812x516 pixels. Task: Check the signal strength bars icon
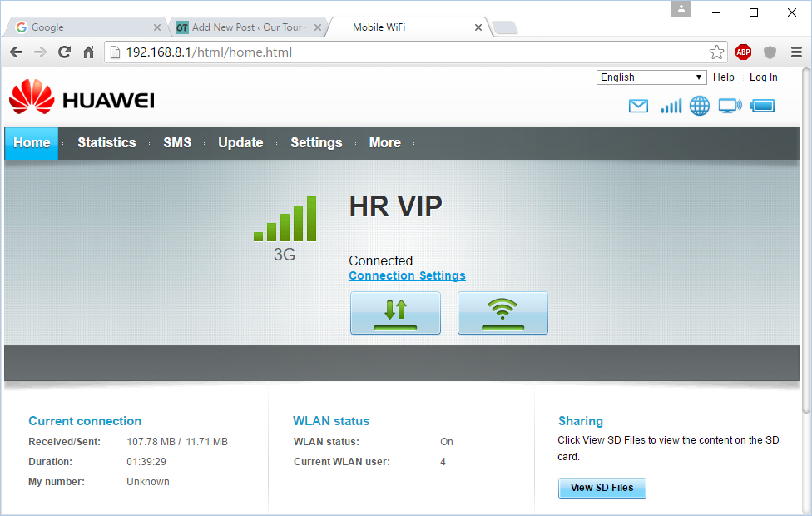(x=671, y=106)
